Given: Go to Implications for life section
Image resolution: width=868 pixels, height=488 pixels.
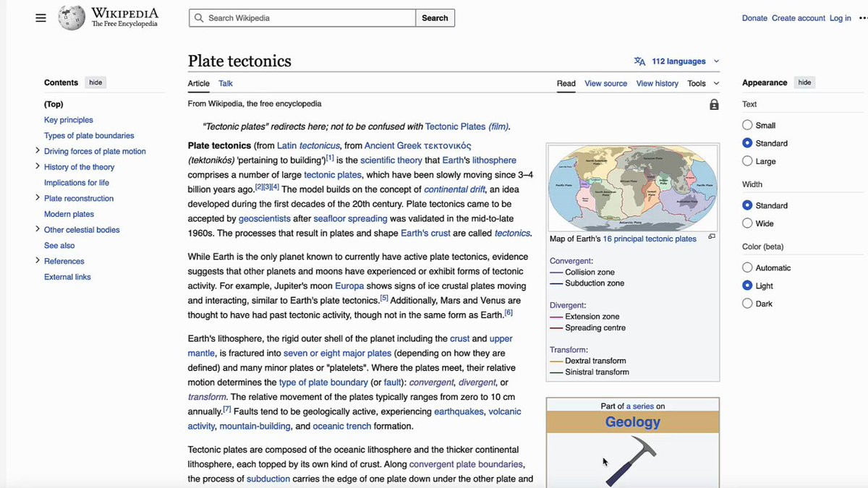Looking at the screenshot, I should pos(77,183).
